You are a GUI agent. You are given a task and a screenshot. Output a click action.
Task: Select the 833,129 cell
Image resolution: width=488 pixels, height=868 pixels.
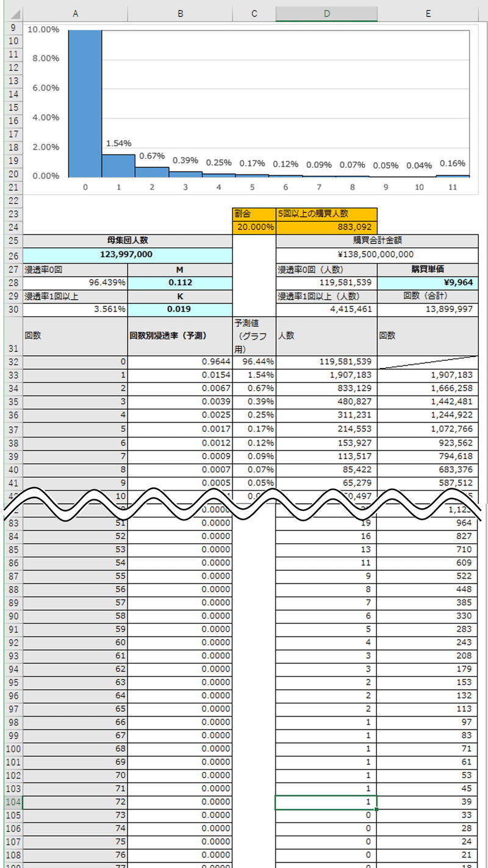coord(326,389)
